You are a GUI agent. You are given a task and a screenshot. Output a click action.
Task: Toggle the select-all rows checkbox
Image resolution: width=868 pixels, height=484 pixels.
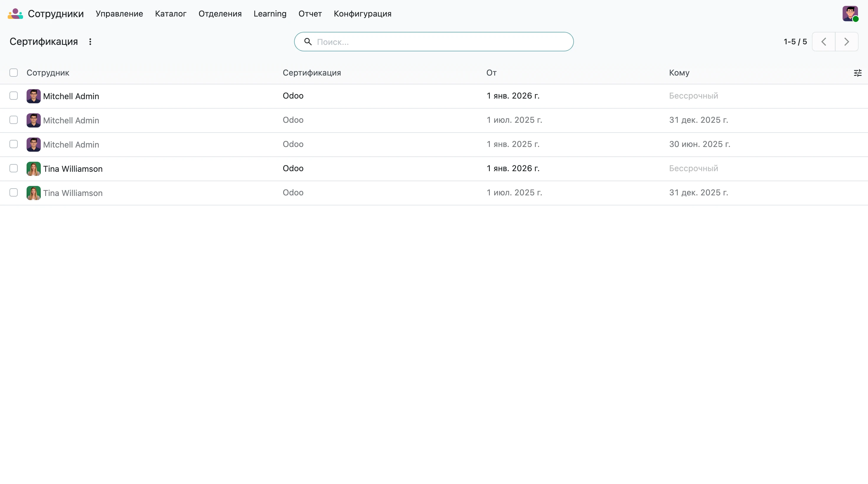coord(14,73)
